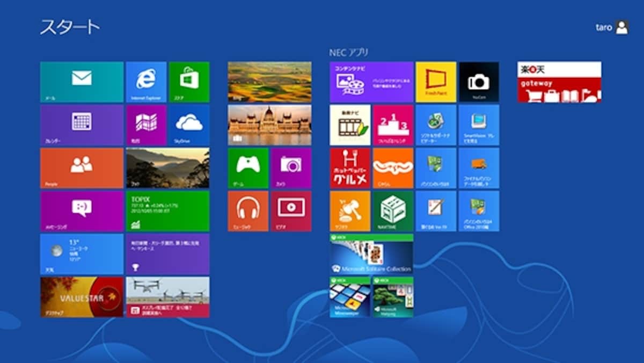This screenshot has width=644, height=363.
Task: Open the software and support navigator tile
Action: 436,125
